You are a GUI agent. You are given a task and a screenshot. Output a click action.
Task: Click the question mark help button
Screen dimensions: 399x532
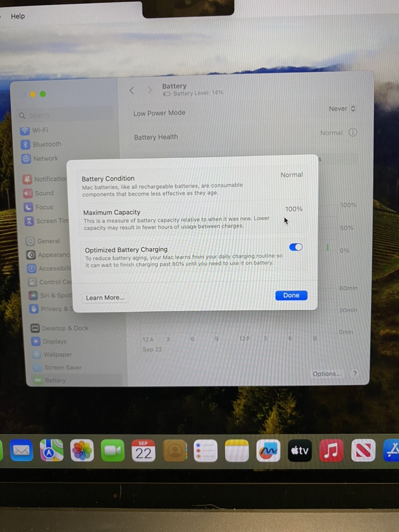355,373
